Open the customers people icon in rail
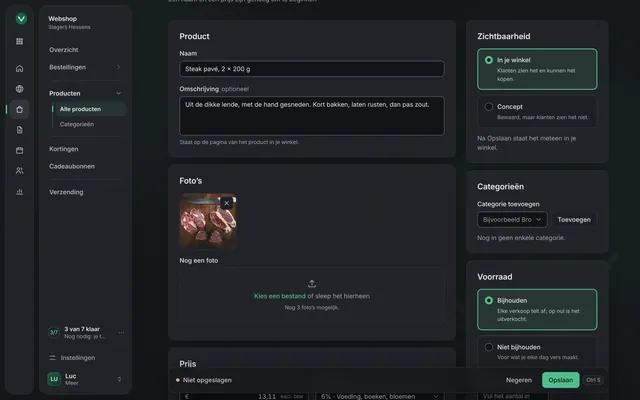The width and height of the screenshot is (640, 400). 19,171
